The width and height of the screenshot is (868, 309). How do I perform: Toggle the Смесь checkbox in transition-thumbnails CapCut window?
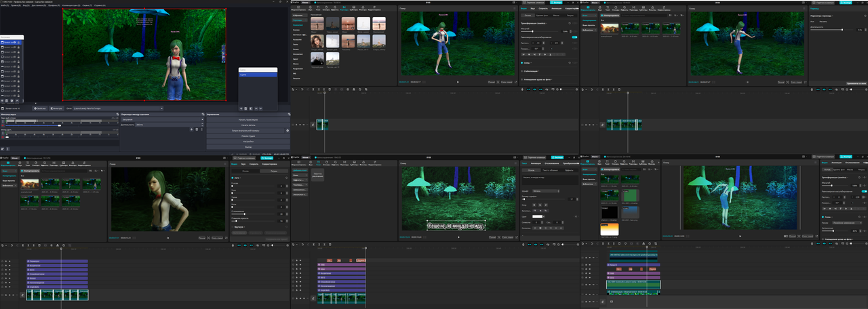[x=521, y=63]
